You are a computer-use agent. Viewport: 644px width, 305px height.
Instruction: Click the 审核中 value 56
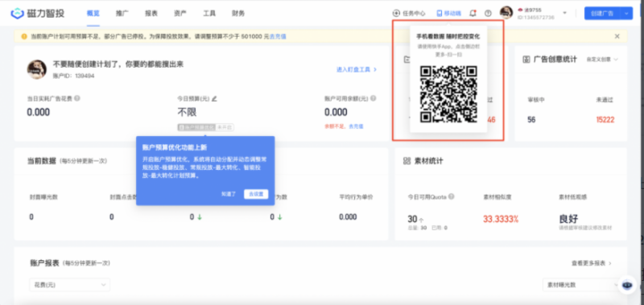[x=531, y=120]
